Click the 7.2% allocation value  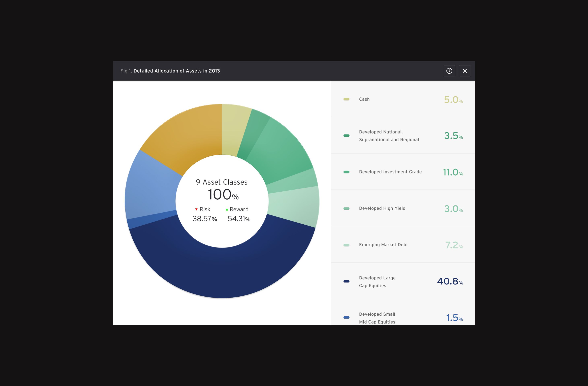coord(454,245)
